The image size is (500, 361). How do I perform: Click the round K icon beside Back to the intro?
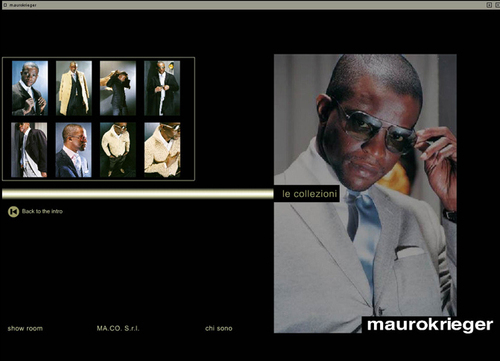click(x=13, y=211)
